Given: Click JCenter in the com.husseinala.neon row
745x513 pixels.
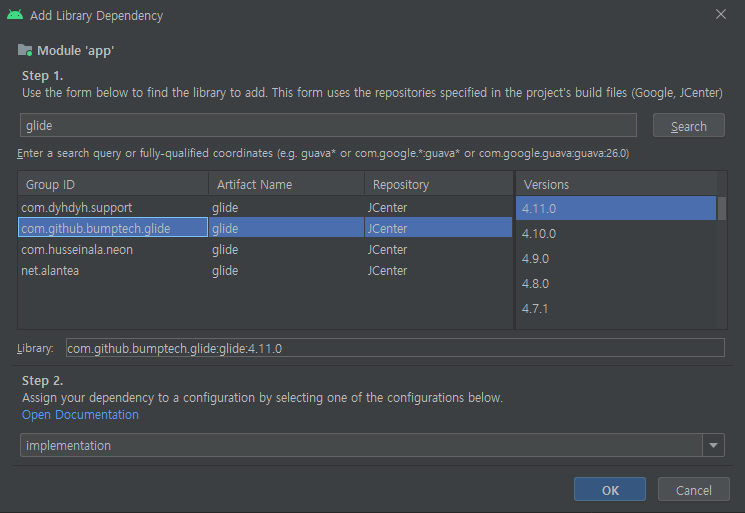Looking at the screenshot, I should tap(387, 249).
